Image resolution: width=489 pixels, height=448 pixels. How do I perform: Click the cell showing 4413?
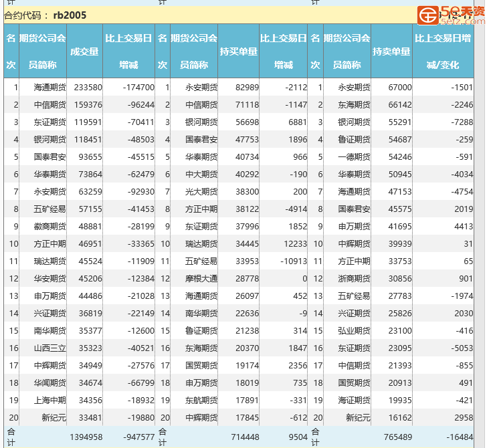tap(464, 226)
